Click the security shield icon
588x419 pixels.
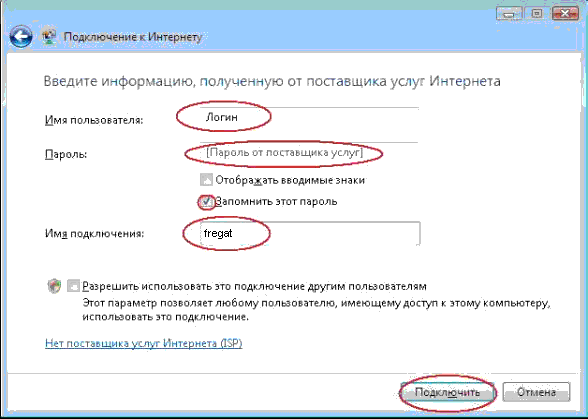click(x=54, y=286)
